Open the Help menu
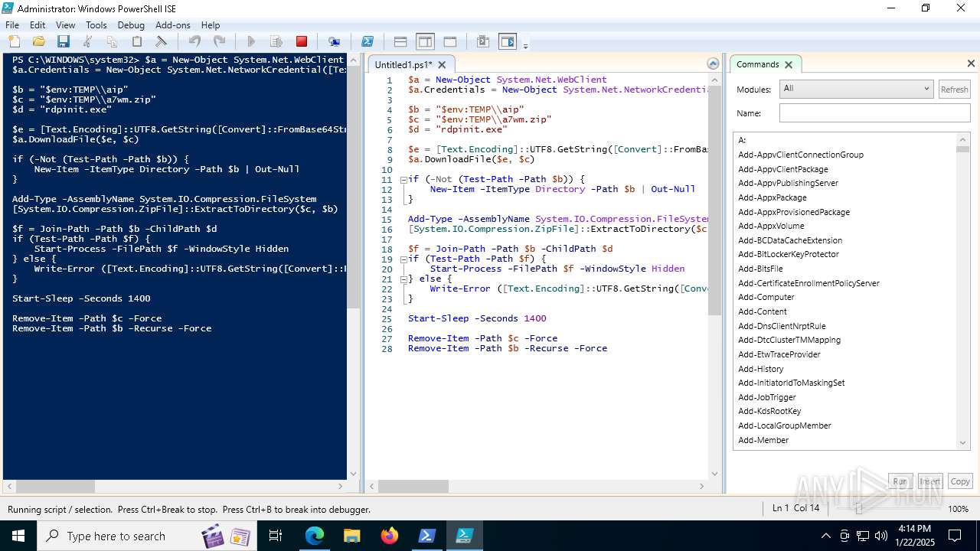Image resolution: width=980 pixels, height=551 pixels. (x=211, y=25)
